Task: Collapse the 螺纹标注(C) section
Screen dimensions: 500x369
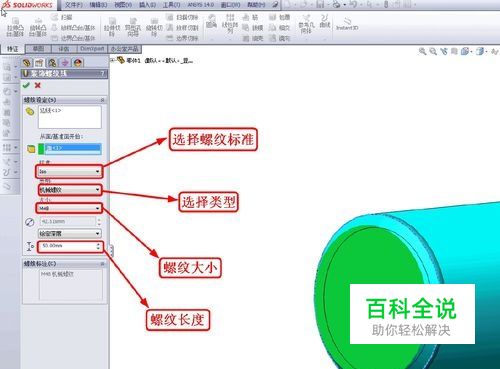Action: (102, 264)
